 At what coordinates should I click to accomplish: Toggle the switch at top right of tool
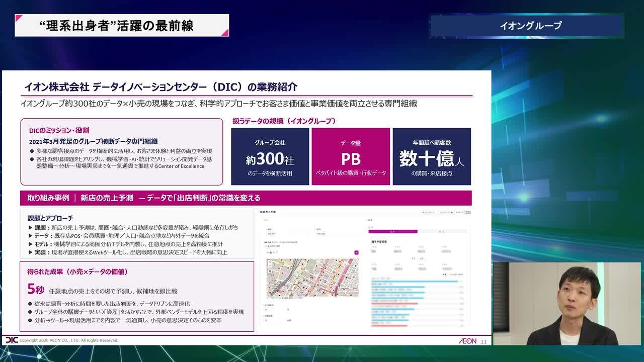click(x=468, y=213)
